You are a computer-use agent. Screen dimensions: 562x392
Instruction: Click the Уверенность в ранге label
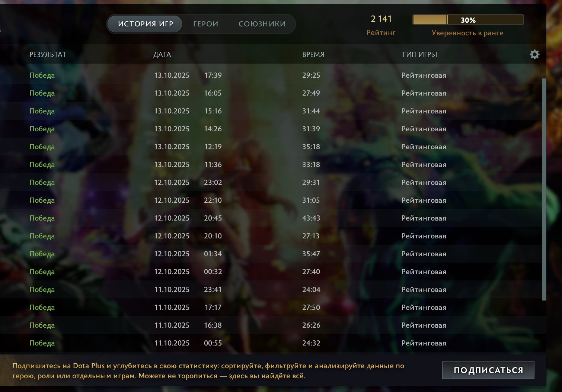click(467, 33)
